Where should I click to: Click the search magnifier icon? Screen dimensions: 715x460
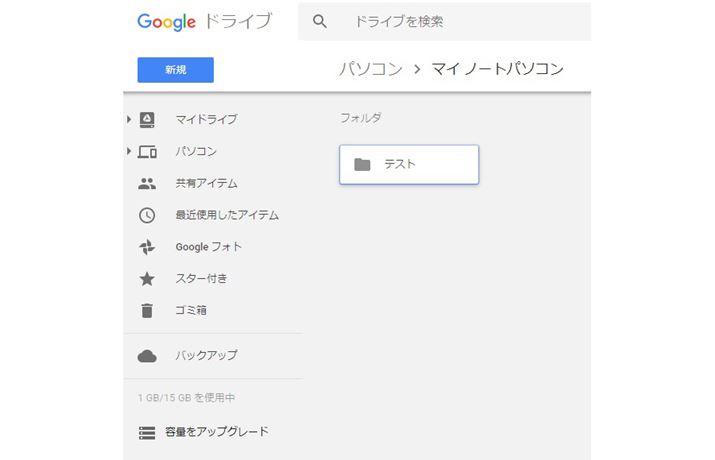[x=320, y=21]
